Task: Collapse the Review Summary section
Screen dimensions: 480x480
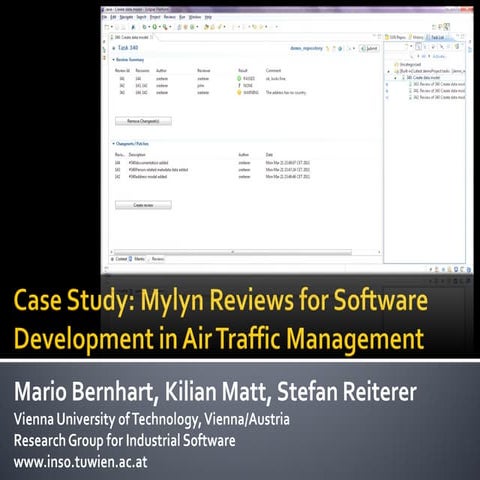Action: click(114, 60)
